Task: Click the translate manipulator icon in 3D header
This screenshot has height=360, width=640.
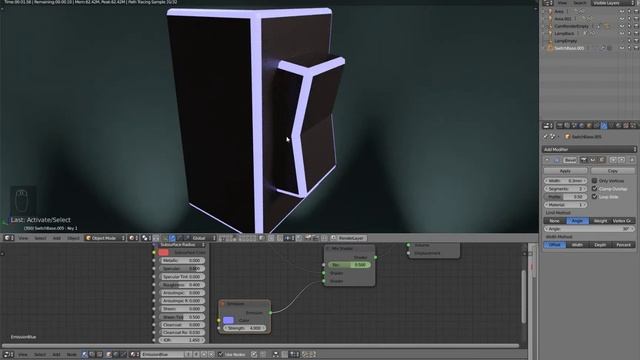Action: point(172,238)
